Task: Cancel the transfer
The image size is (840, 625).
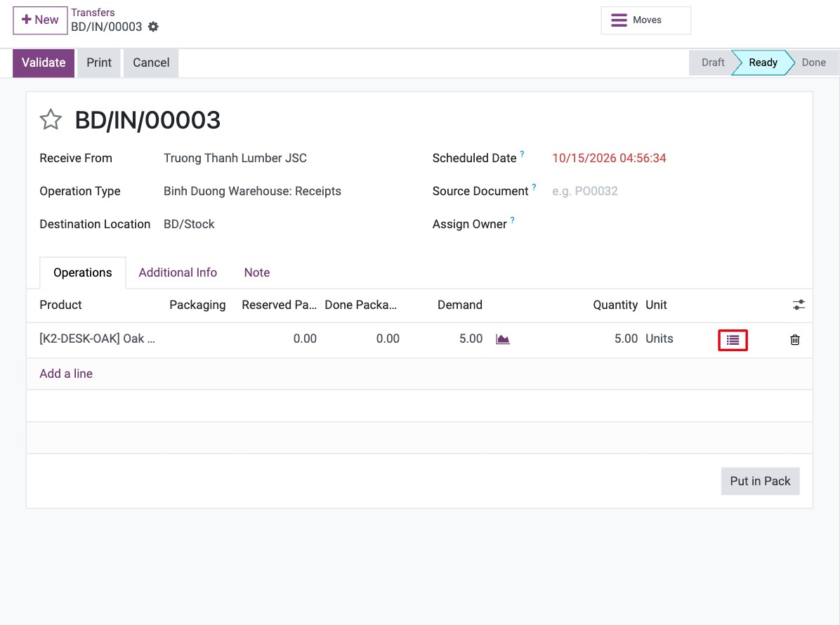Action: pyautogui.click(x=151, y=63)
